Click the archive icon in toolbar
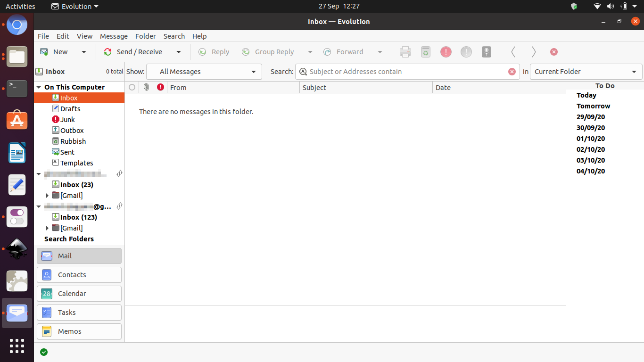644x362 pixels. [487, 52]
